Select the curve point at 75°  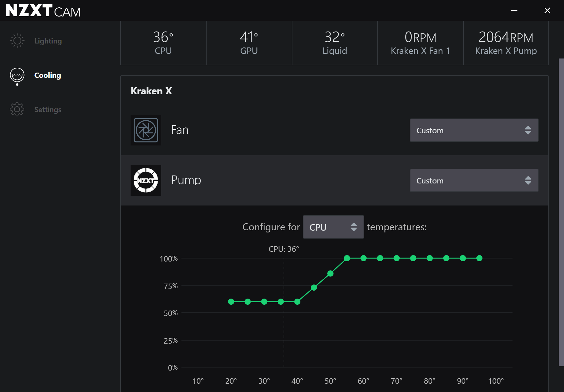[413, 258]
